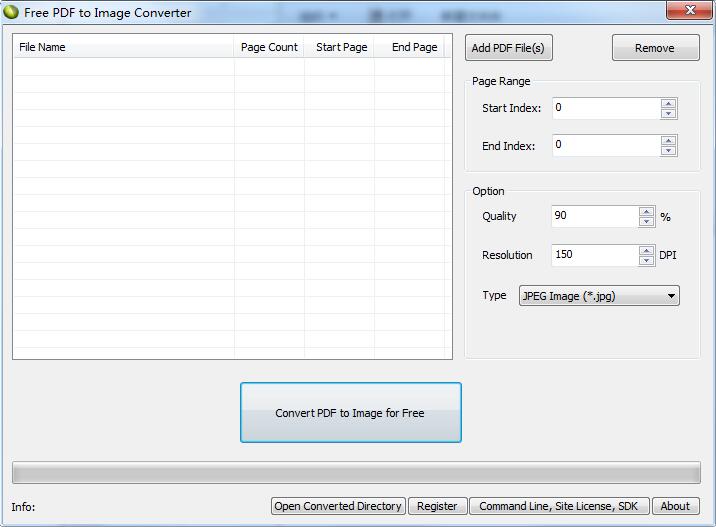Click the Remove button
The height and width of the screenshot is (527, 716).
(655, 47)
